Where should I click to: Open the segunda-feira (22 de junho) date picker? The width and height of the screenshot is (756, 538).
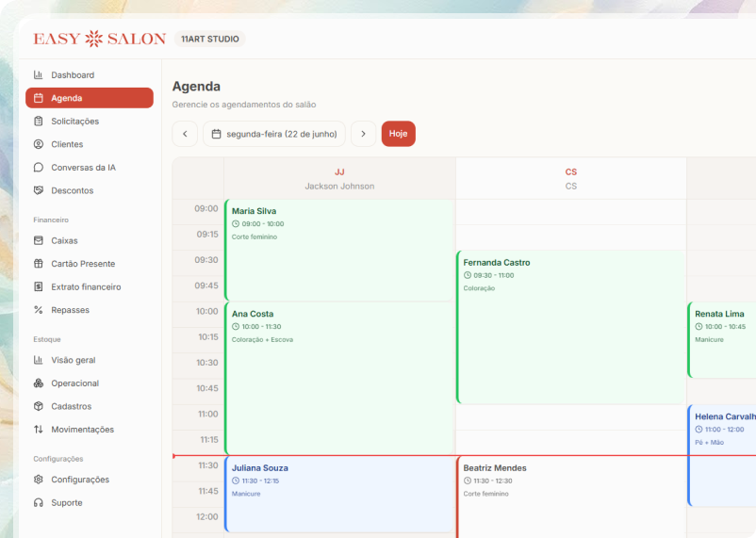point(274,134)
